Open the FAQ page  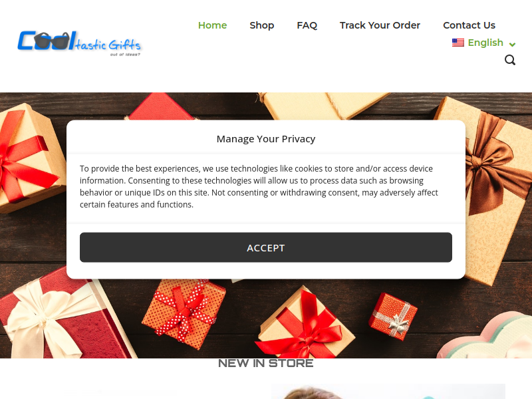click(307, 25)
